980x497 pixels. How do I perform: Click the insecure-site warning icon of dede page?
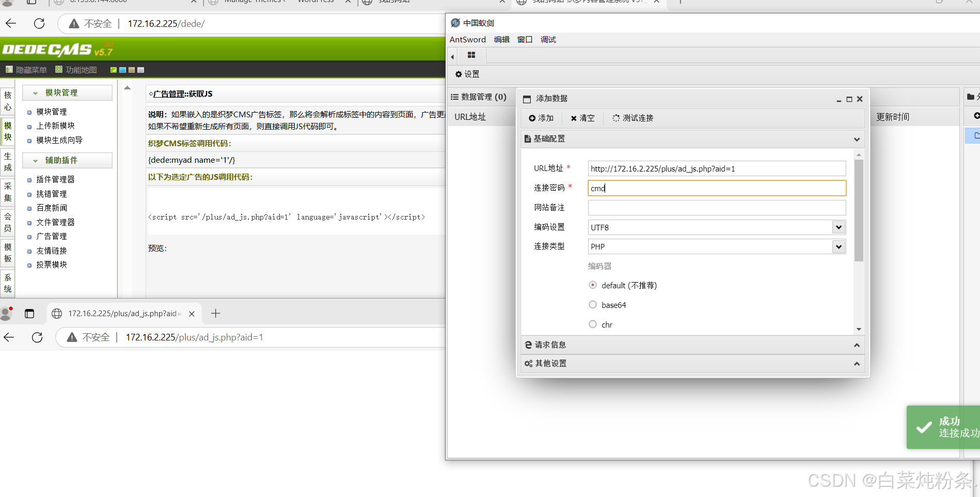click(74, 24)
